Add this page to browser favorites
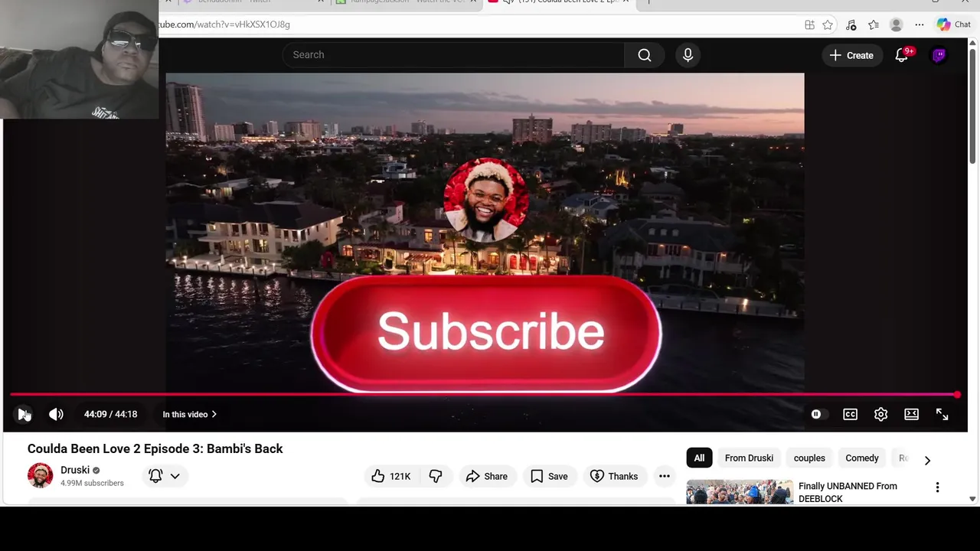 [828, 24]
